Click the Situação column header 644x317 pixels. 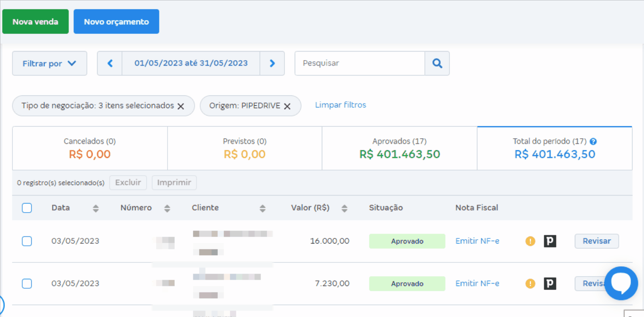click(x=386, y=208)
